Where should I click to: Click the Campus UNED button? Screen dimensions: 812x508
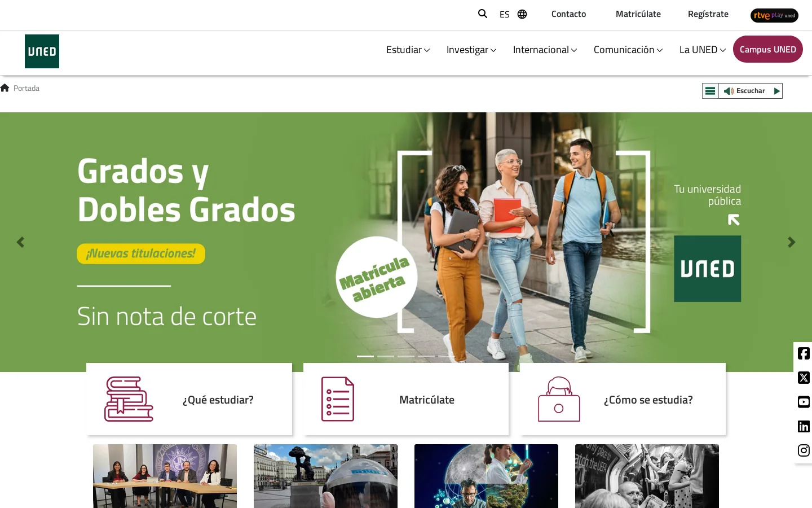click(x=768, y=49)
